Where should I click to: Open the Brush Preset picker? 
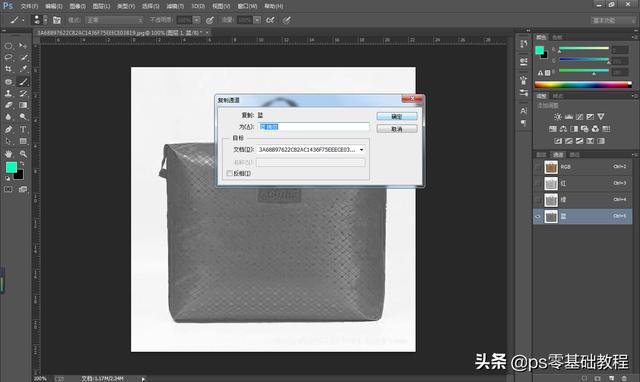point(40,20)
